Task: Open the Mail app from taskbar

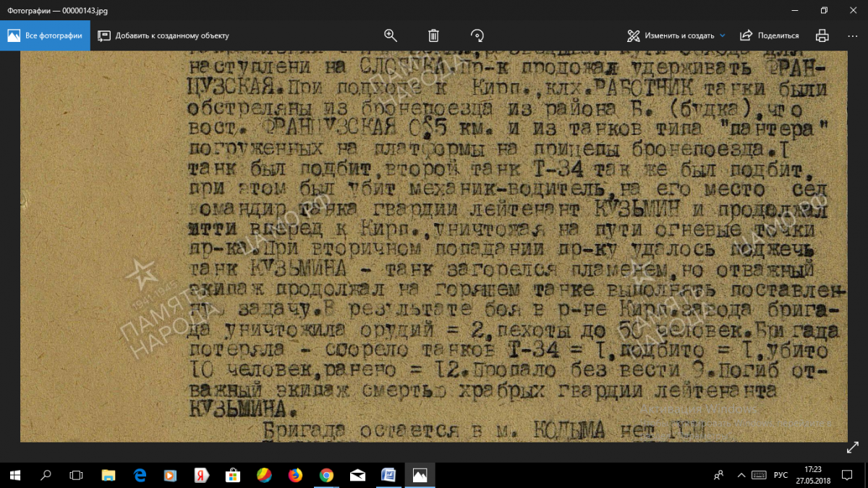Action: (x=357, y=475)
